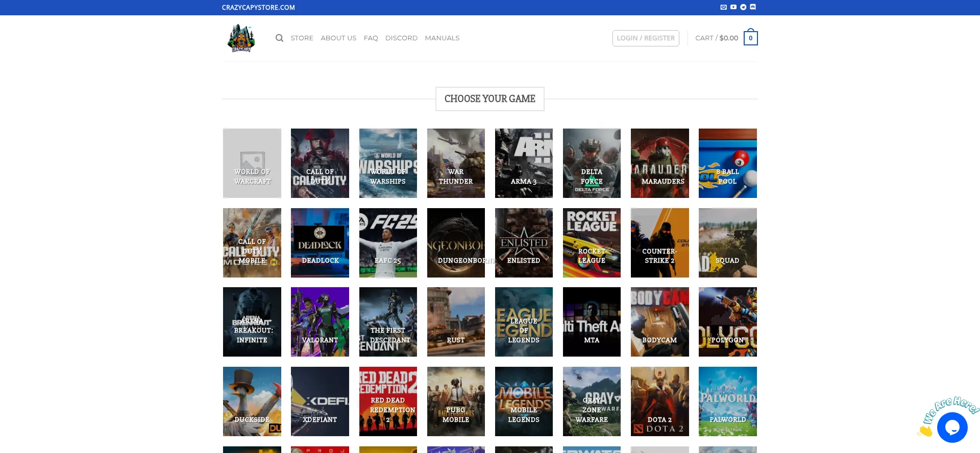Click the email envelope icon in top bar
The image size is (980, 453).
723,7
